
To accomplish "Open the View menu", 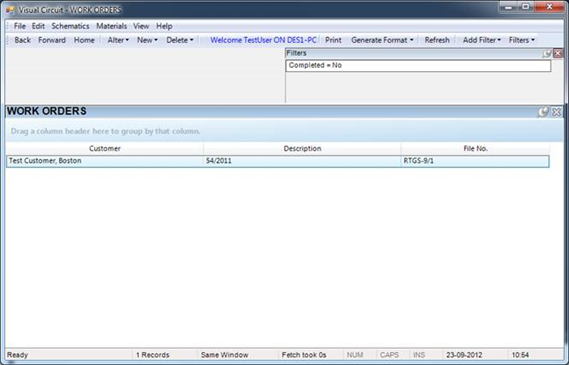I will click(x=141, y=26).
